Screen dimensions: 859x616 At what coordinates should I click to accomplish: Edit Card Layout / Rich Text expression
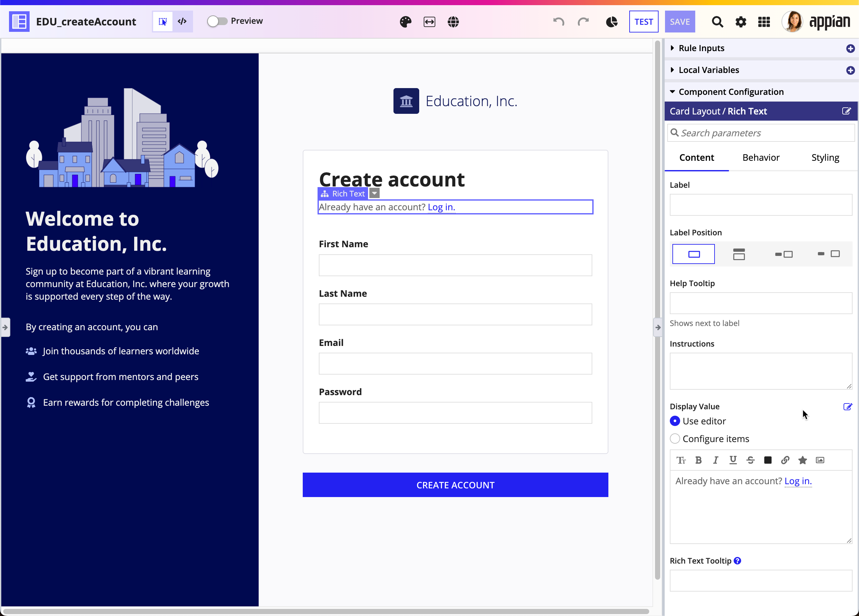click(x=846, y=111)
